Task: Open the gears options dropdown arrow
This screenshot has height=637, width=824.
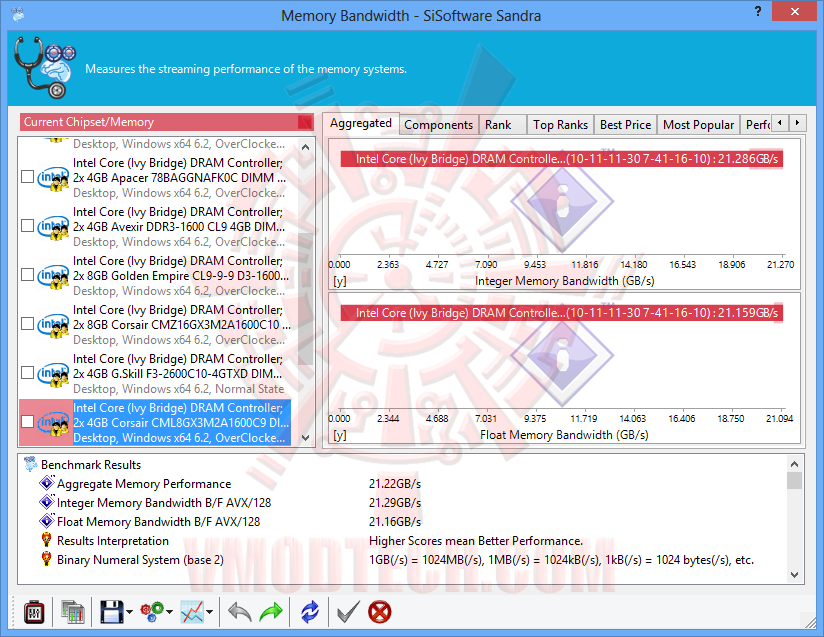Action: tap(169, 612)
